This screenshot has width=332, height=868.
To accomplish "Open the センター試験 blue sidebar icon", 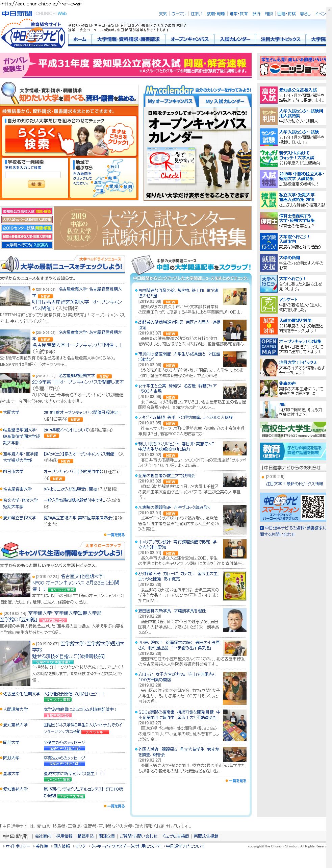I will pyautogui.click(x=269, y=137).
